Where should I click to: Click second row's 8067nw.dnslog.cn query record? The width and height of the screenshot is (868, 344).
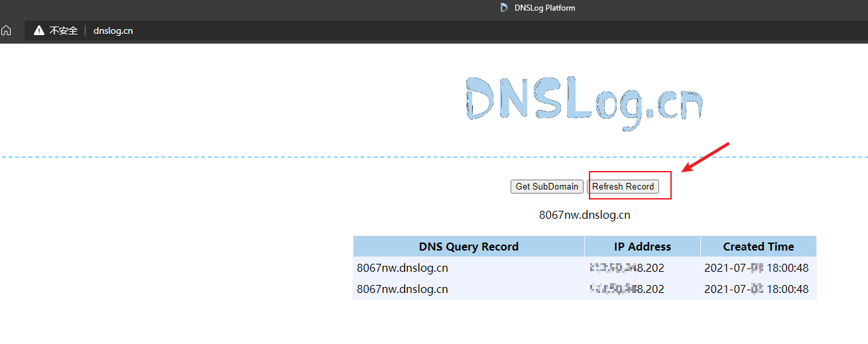pyautogui.click(x=403, y=289)
